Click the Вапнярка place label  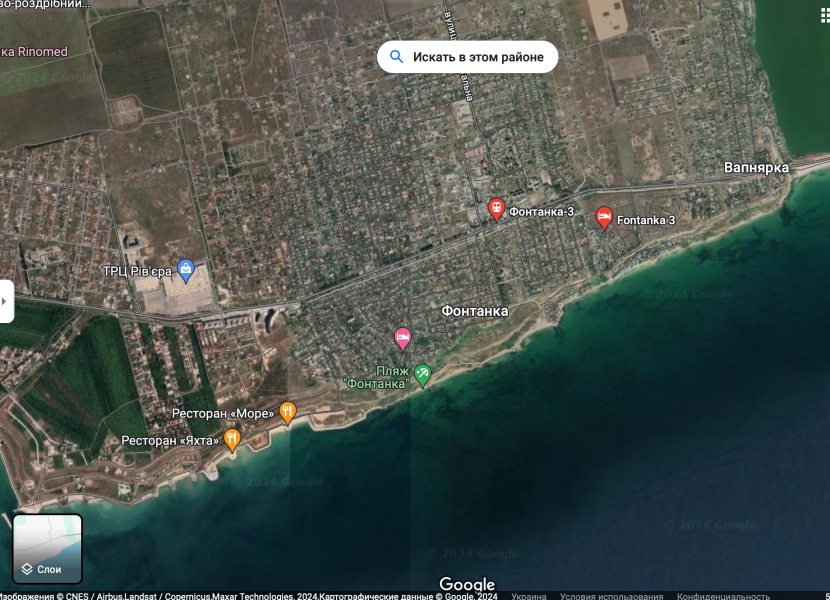point(756,167)
